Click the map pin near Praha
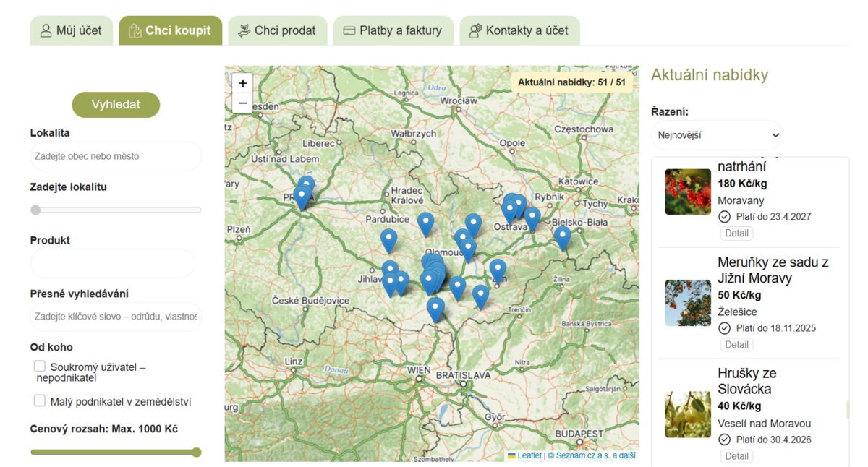The height and width of the screenshot is (467, 868). click(302, 196)
